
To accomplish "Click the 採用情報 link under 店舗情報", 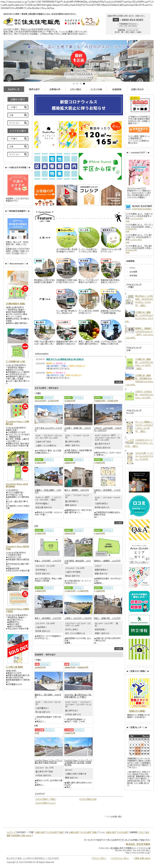I will (133, 275).
